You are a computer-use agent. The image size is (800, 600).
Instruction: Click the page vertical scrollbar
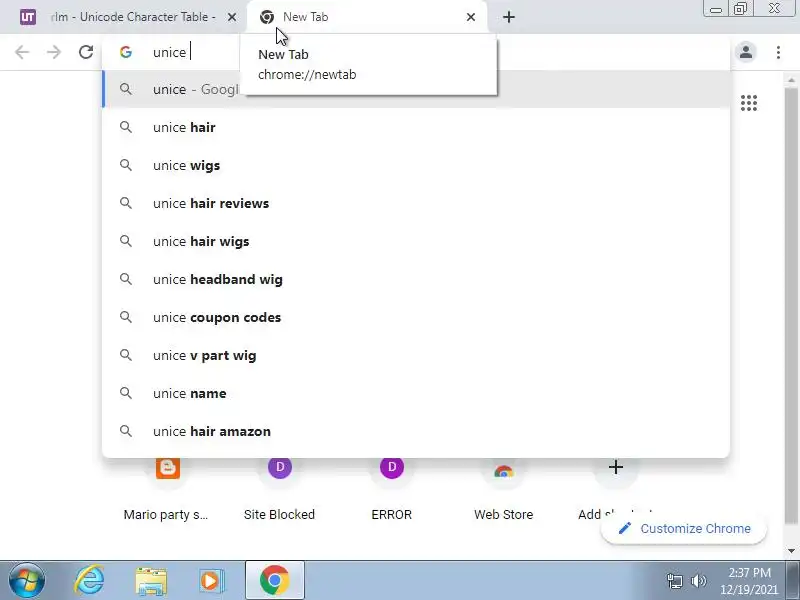pyautogui.click(x=791, y=306)
